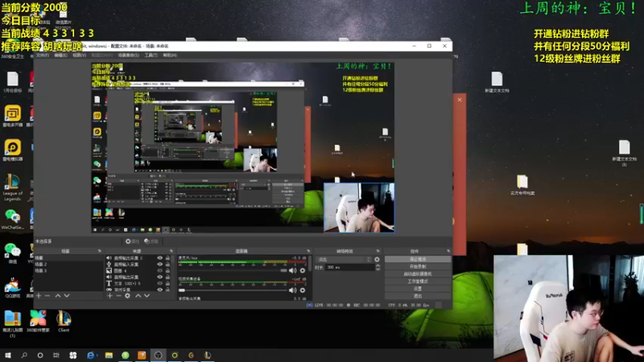Move source up in Sources panel
This screenshot has height=362, width=644.
point(138,295)
